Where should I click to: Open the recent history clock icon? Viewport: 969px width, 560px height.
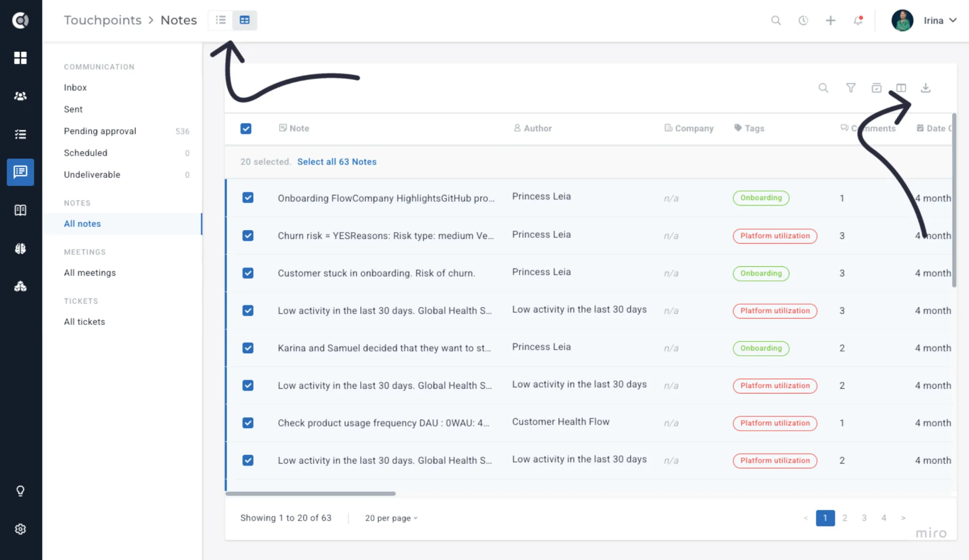point(803,20)
